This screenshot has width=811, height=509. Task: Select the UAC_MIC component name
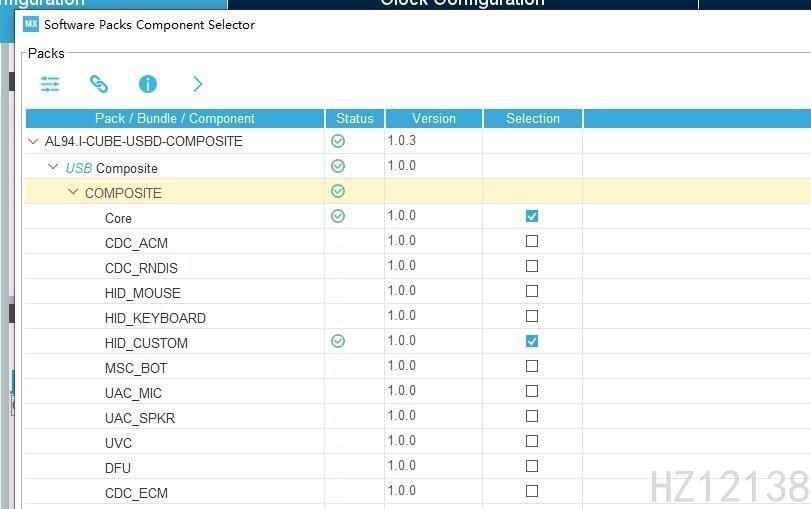[133, 393]
